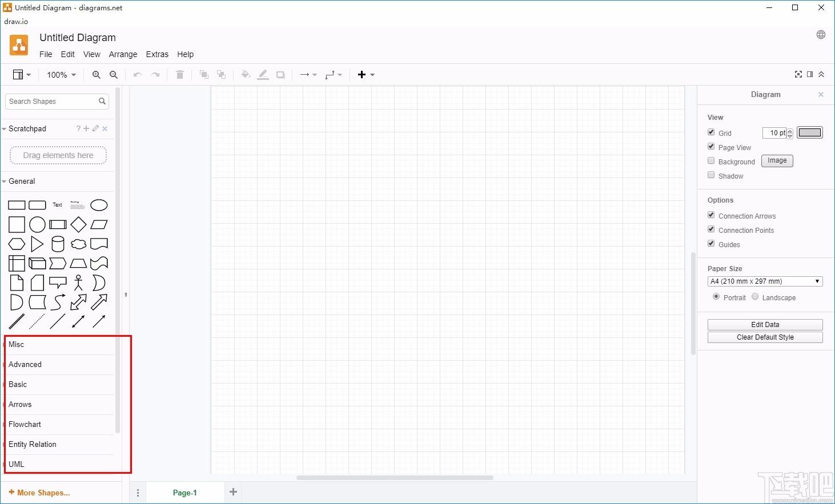835x504 pixels.
Task: Select the Cylinder shape in General
Action: 58,244
